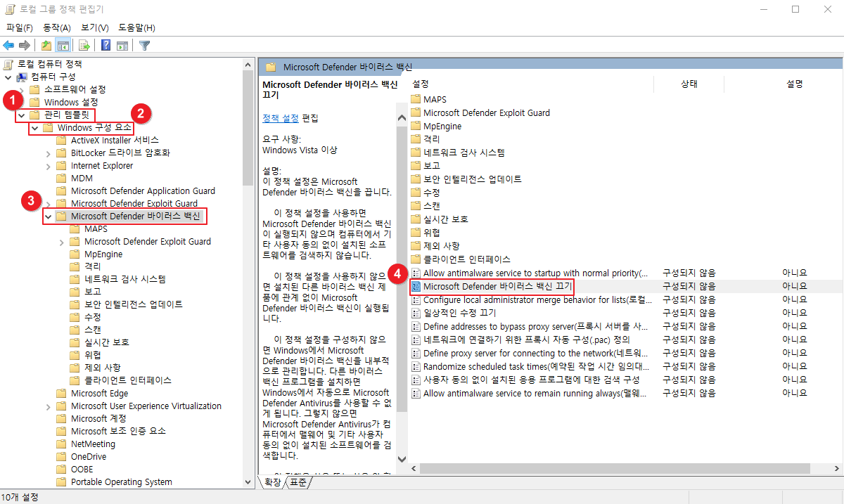
Task: Click folder icon for 보고 in right list
Action: tap(416, 166)
